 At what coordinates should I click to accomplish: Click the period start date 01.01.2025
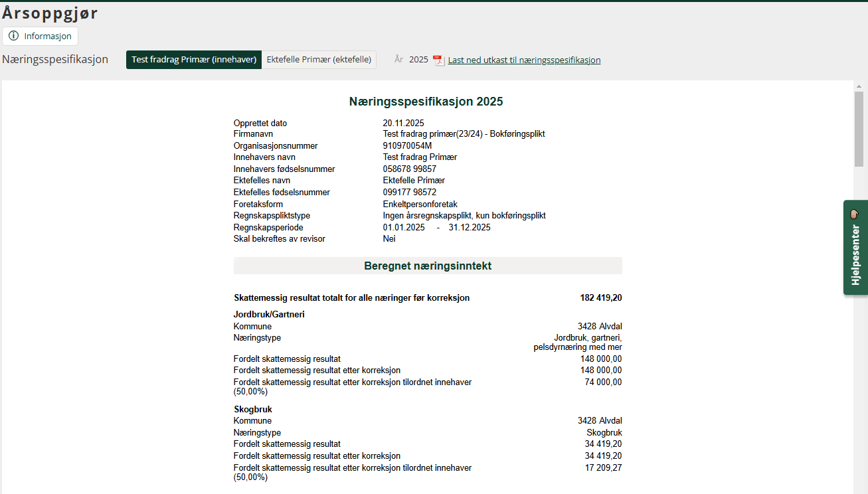click(x=404, y=228)
